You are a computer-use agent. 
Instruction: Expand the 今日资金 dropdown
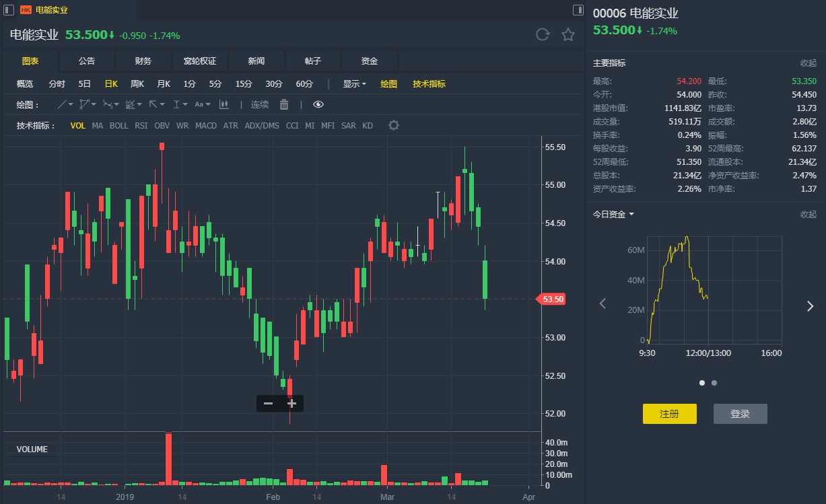pos(613,214)
